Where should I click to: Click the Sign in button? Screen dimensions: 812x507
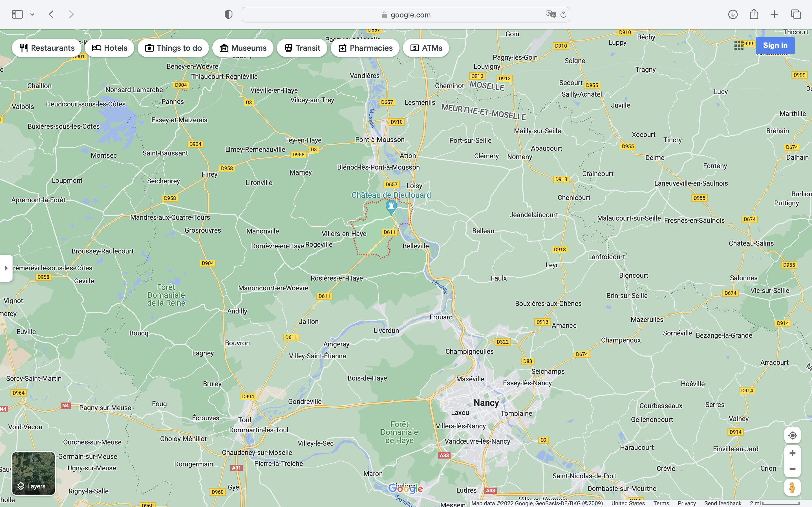(775, 46)
